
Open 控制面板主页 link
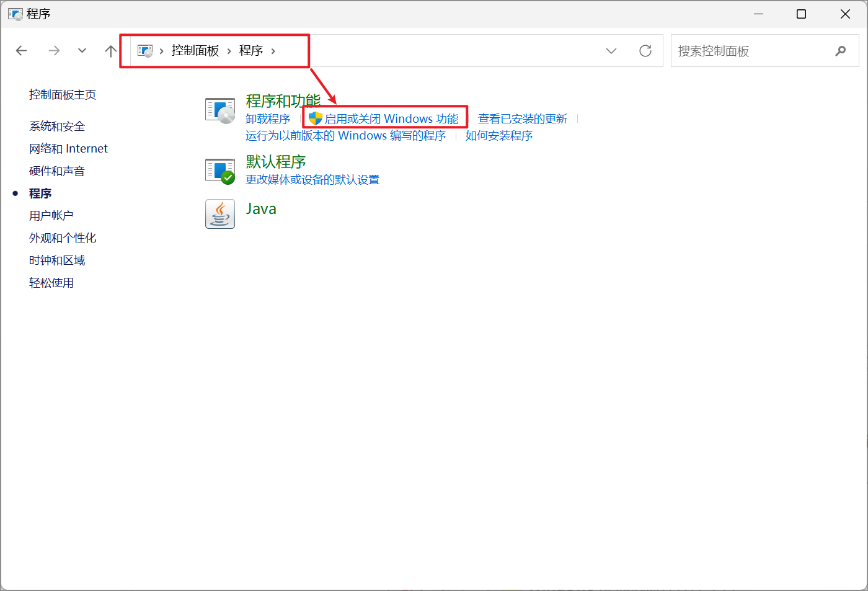click(63, 95)
